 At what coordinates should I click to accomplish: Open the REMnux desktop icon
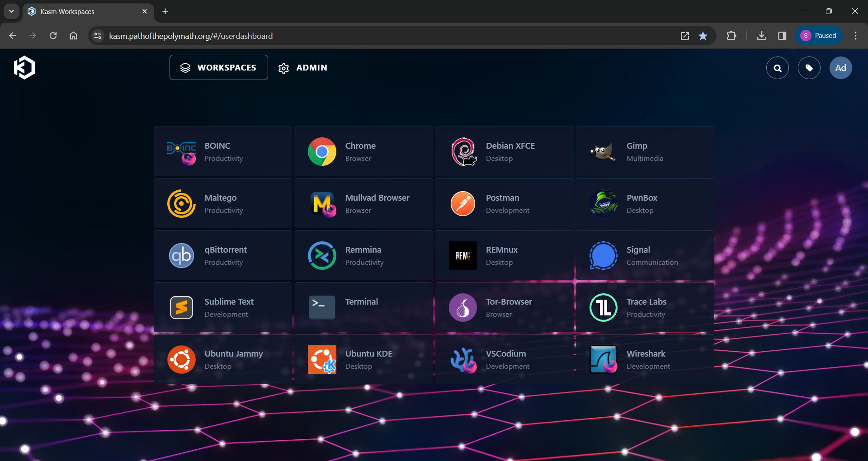(463, 256)
